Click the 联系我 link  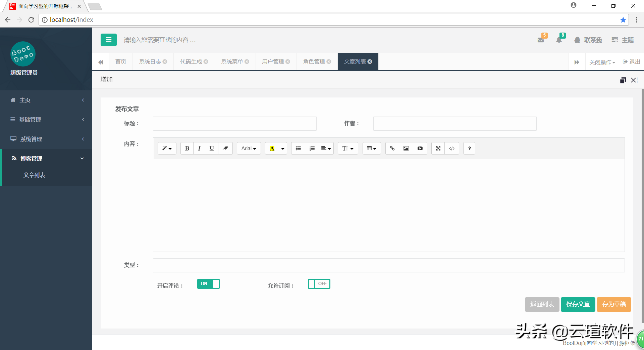(588, 40)
